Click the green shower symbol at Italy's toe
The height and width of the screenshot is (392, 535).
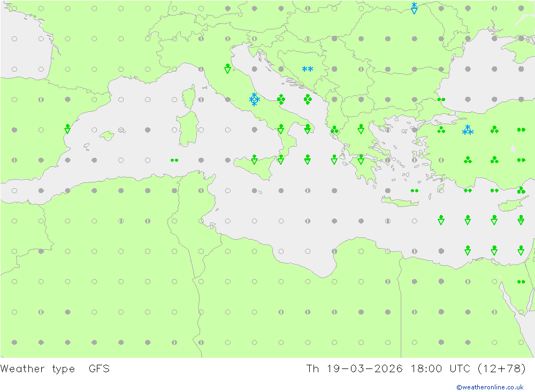[x=281, y=160]
